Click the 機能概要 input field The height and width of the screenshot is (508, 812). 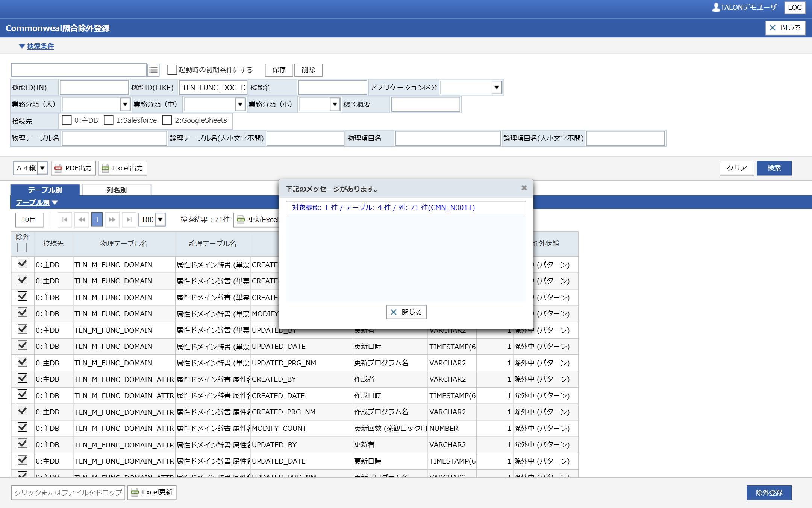(x=426, y=105)
